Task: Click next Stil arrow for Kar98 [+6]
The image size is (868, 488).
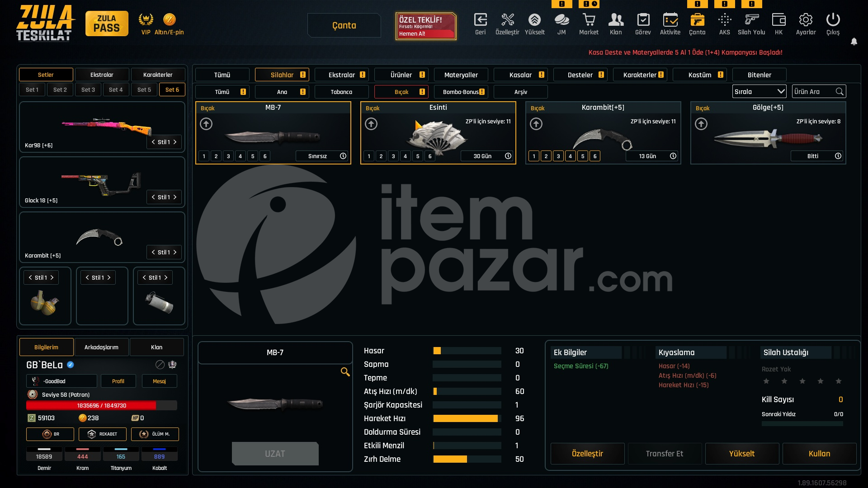Action: (x=175, y=142)
